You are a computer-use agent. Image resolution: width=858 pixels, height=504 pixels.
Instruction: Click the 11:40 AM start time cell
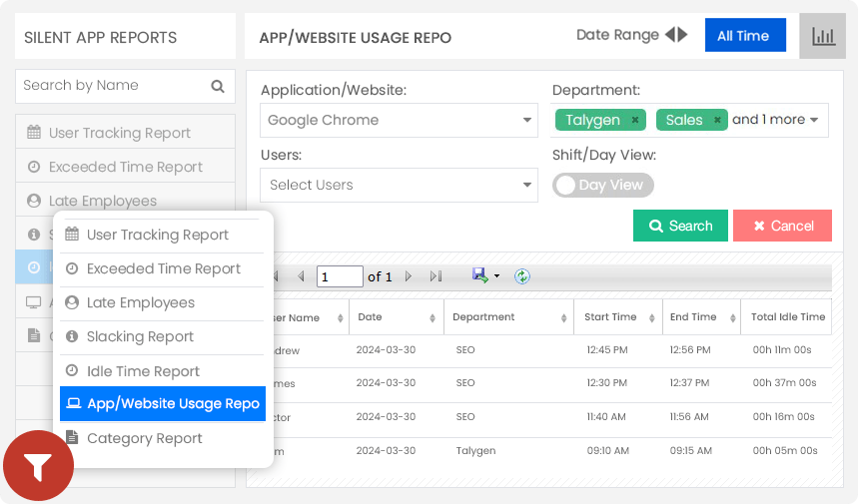click(606, 417)
